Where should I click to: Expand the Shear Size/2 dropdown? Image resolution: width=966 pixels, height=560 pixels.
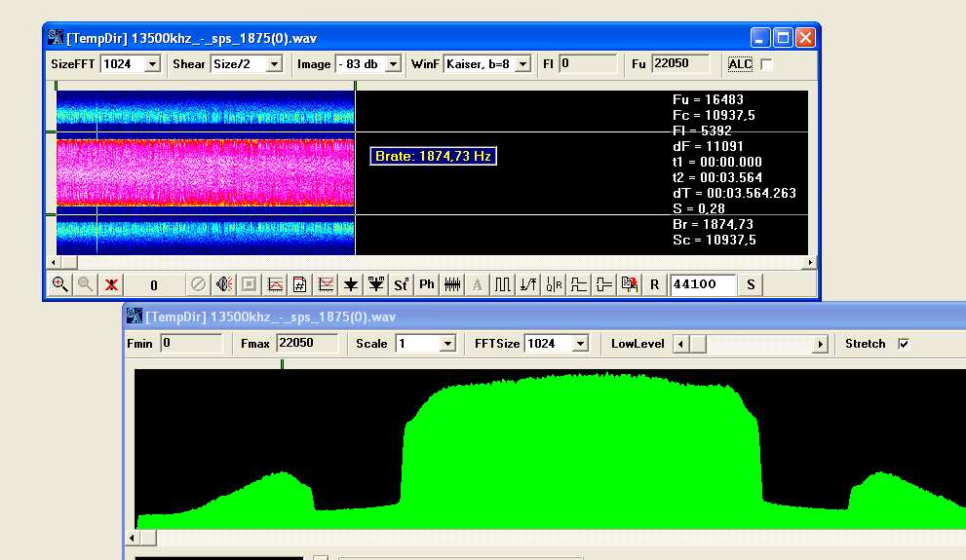click(x=274, y=64)
